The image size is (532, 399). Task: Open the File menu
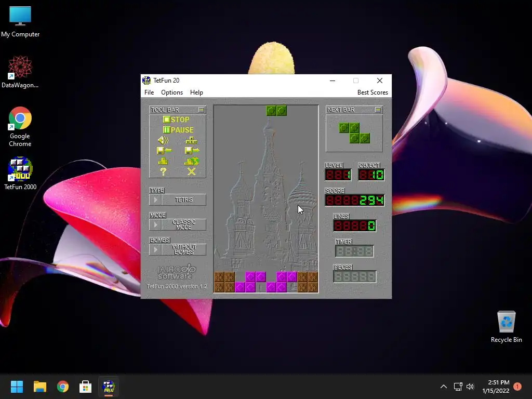click(149, 92)
